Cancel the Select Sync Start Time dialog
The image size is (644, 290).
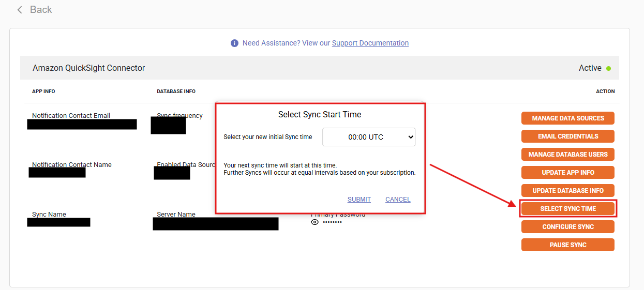pos(398,200)
